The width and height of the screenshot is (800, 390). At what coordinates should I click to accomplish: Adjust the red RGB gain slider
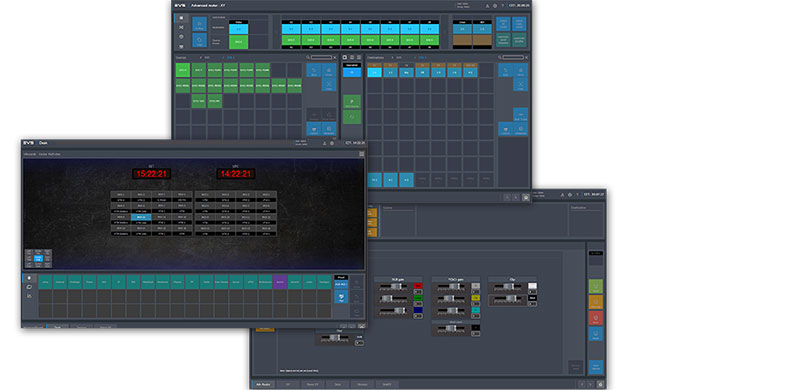tap(393, 286)
